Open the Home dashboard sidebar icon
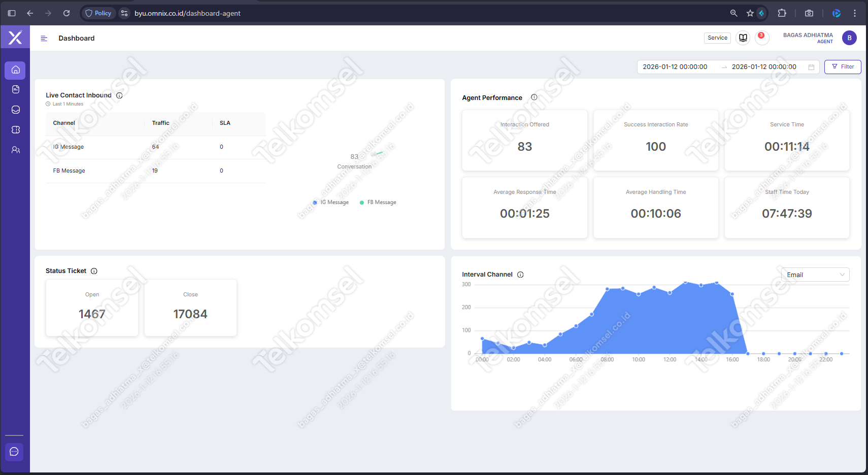The image size is (868, 475). click(15, 70)
